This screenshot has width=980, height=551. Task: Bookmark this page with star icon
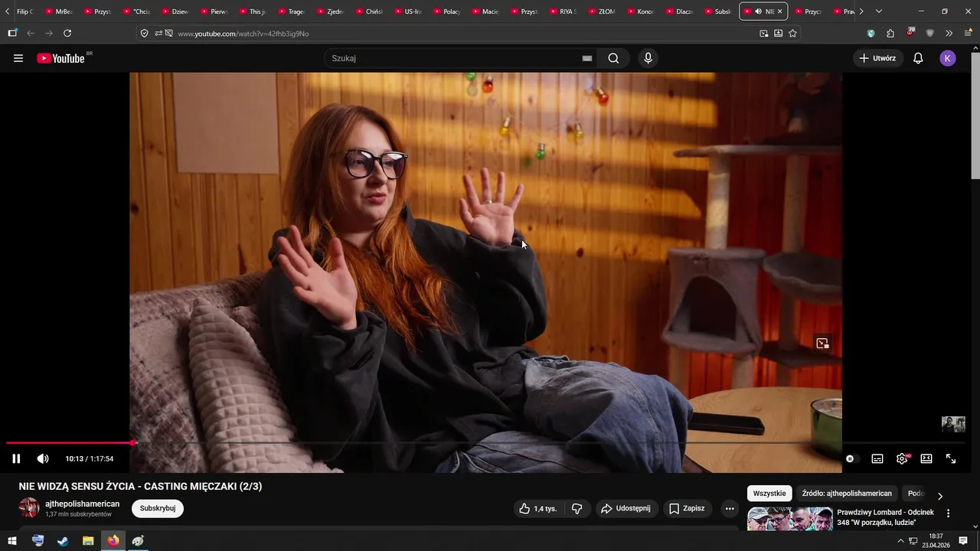[792, 33]
